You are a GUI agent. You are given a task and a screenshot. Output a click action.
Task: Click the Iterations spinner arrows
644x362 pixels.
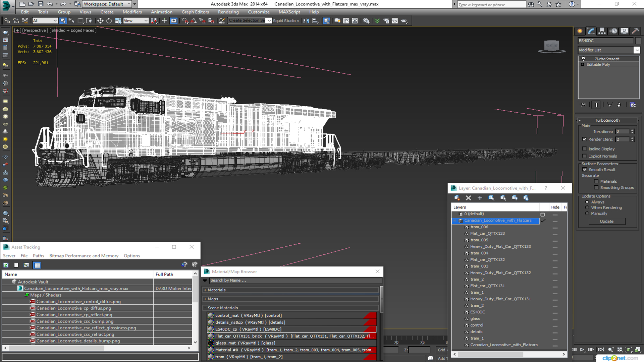[632, 132]
